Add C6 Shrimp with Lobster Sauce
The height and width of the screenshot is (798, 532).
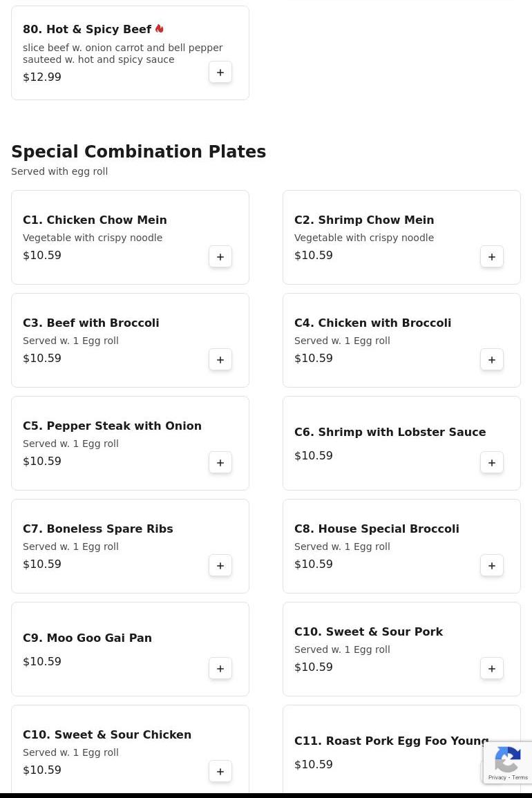(x=492, y=462)
